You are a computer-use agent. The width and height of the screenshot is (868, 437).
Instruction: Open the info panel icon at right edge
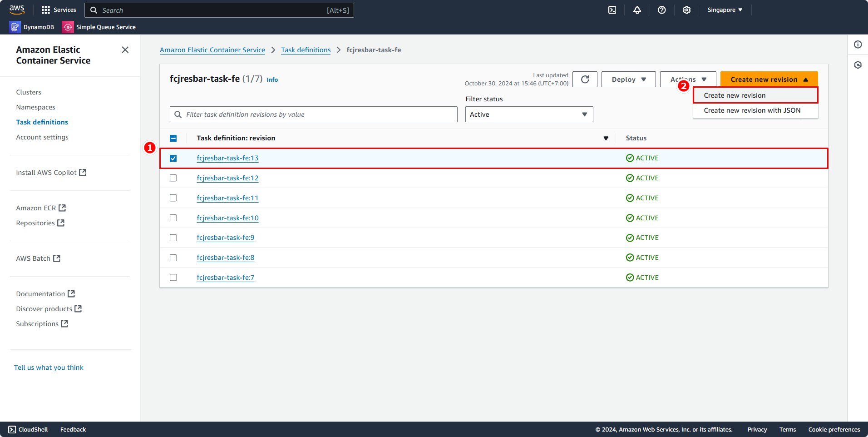click(x=858, y=45)
